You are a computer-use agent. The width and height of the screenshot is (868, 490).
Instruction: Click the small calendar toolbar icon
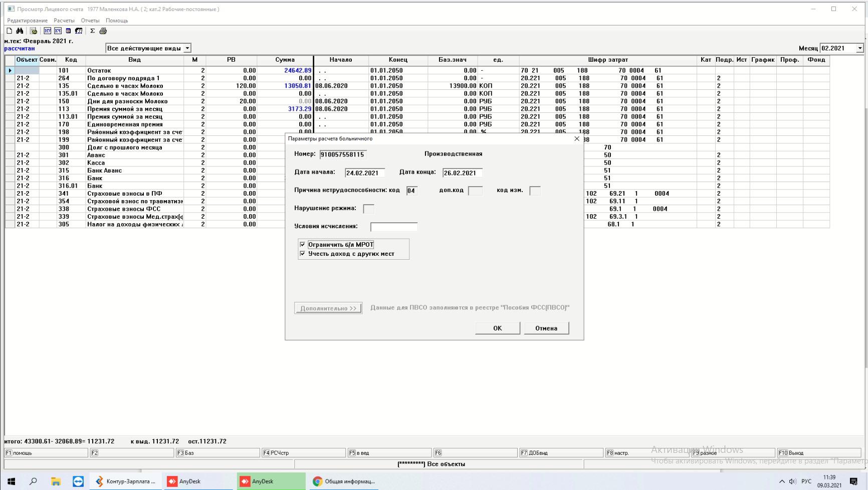pyautogui.click(x=68, y=31)
